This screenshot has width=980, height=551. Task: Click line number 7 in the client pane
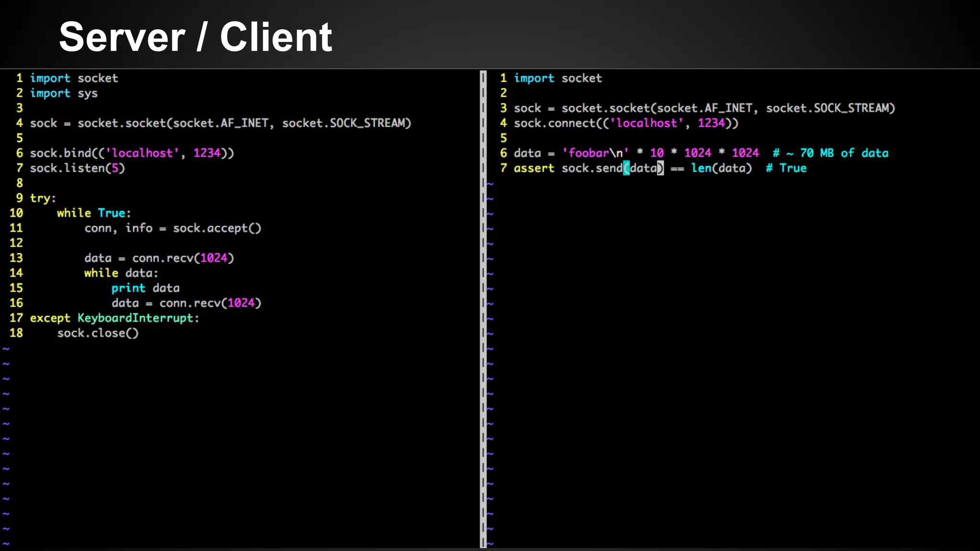pos(503,168)
